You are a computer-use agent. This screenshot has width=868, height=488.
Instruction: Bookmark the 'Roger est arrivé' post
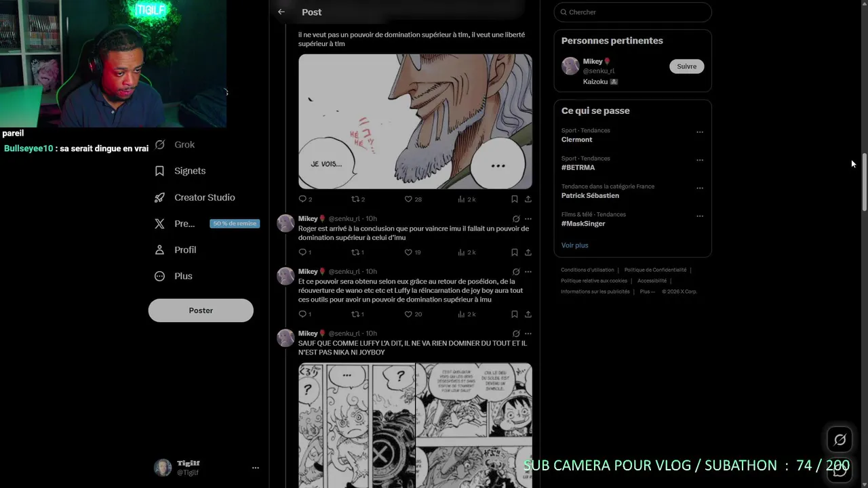pyautogui.click(x=515, y=252)
